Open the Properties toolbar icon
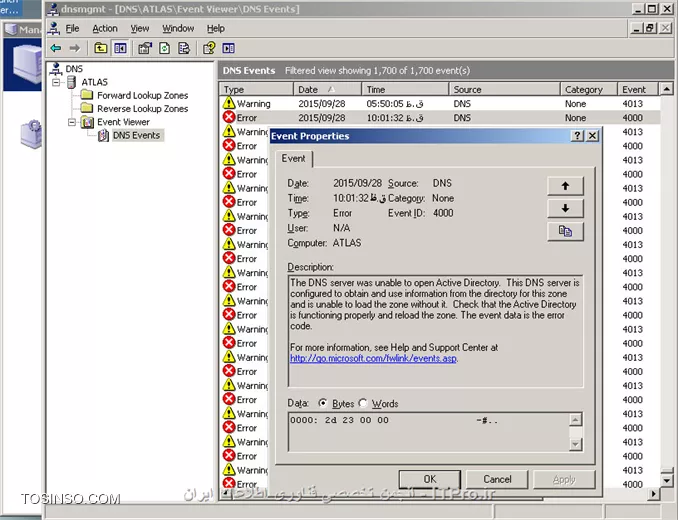 pos(145,48)
